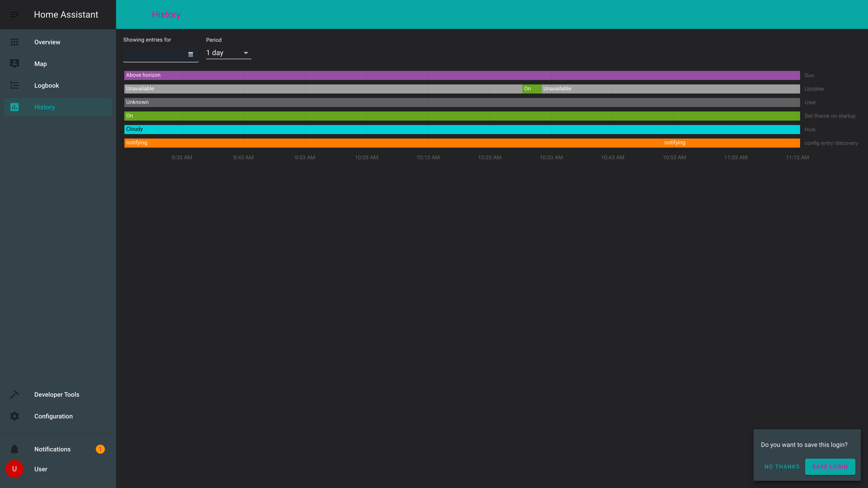Collapse the sidebar menu icon

click(x=14, y=14)
